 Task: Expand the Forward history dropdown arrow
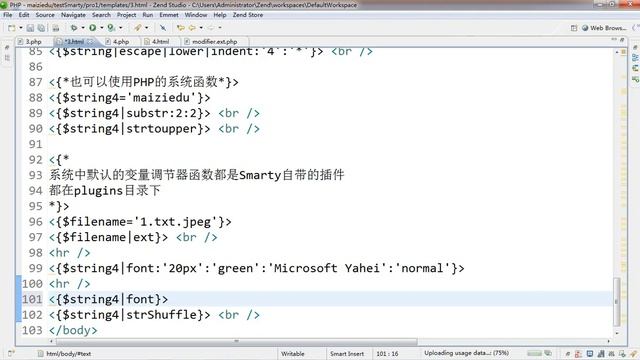pyautogui.click(x=220, y=28)
